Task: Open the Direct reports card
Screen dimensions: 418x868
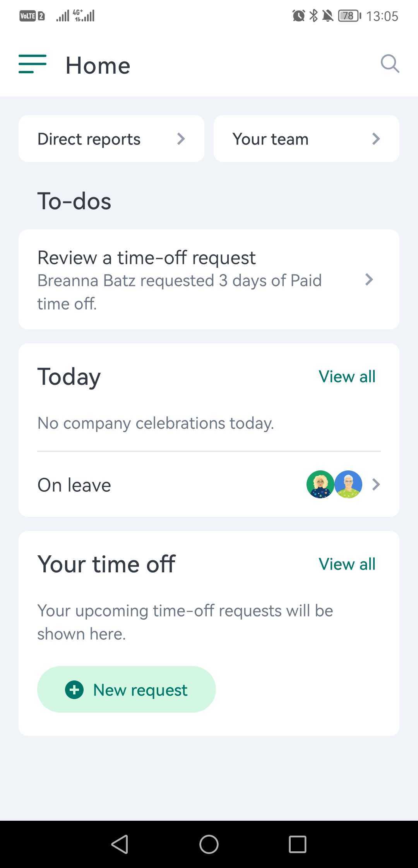Action: (x=89, y=139)
